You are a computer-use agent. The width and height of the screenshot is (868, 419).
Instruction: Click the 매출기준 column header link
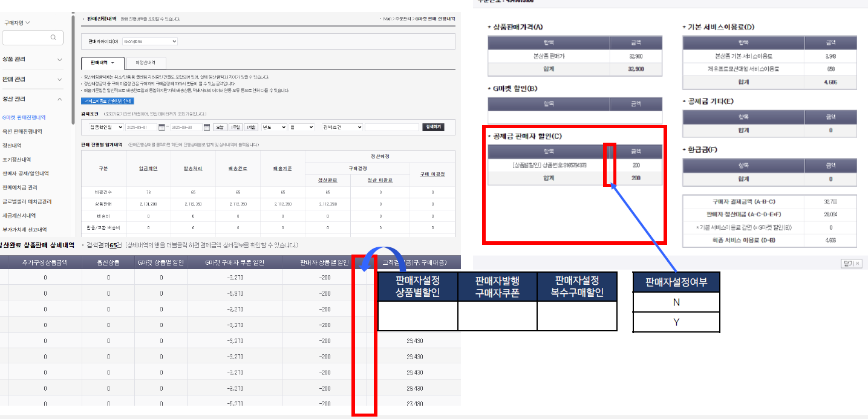tap(282, 167)
